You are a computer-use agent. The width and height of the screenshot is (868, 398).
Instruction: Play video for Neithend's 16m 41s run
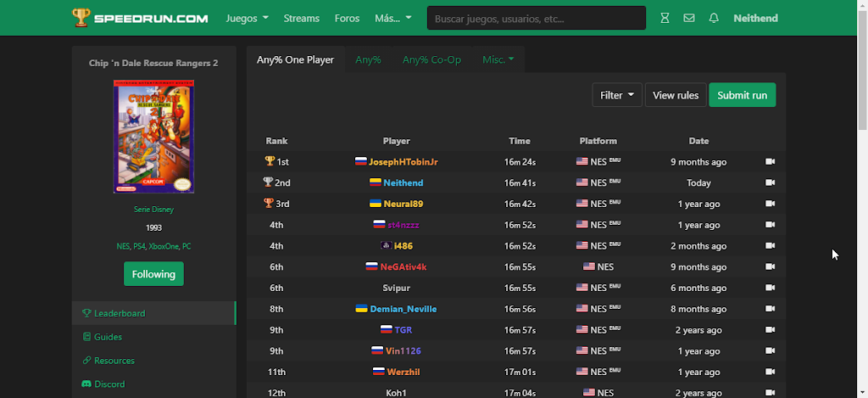(770, 182)
